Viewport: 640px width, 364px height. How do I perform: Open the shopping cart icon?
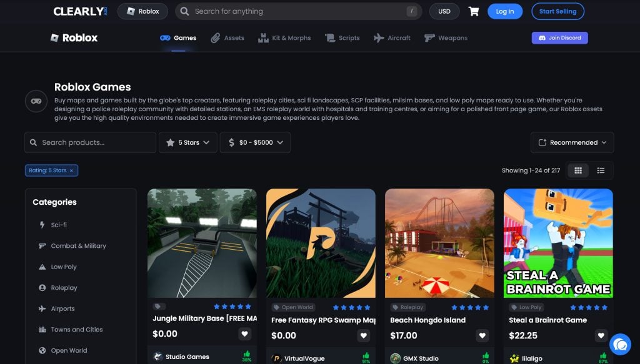tap(474, 11)
